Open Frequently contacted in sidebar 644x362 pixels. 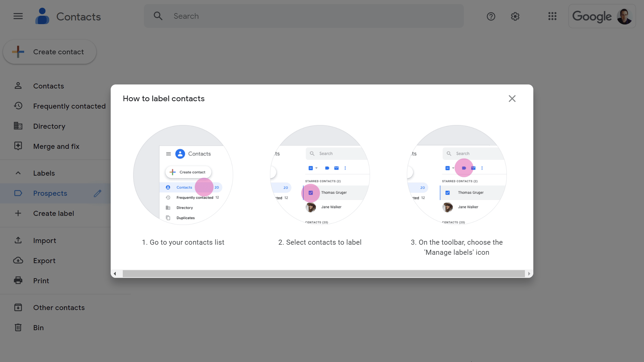[55, 106]
